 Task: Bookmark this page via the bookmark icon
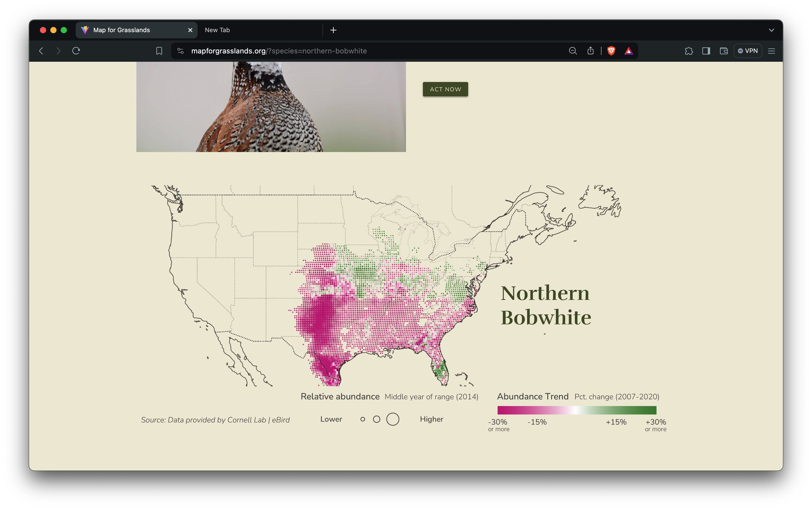point(159,51)
